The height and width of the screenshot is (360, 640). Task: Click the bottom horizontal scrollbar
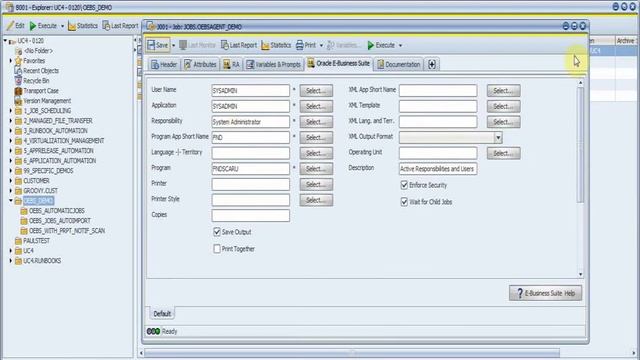pyautogui.click(x=352, y=352)
